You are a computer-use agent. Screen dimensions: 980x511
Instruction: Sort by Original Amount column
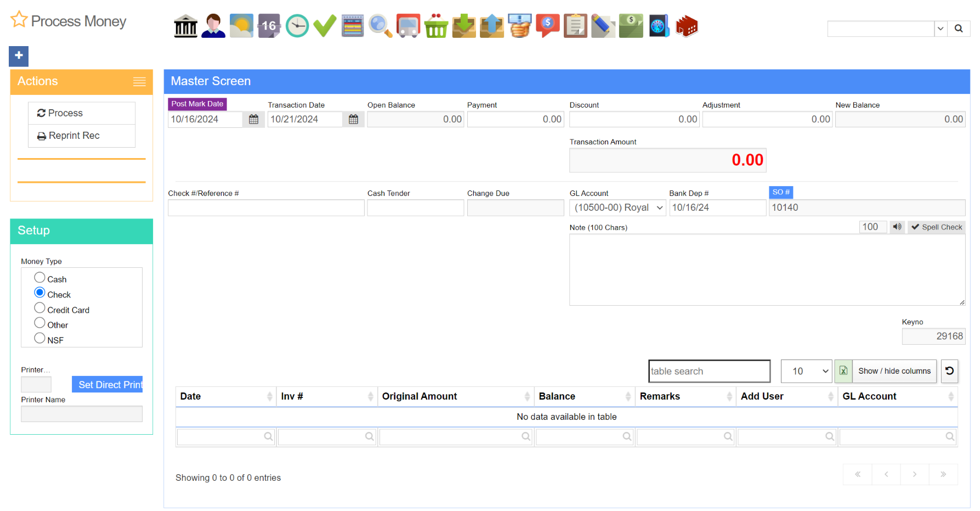tap(456, 396)
